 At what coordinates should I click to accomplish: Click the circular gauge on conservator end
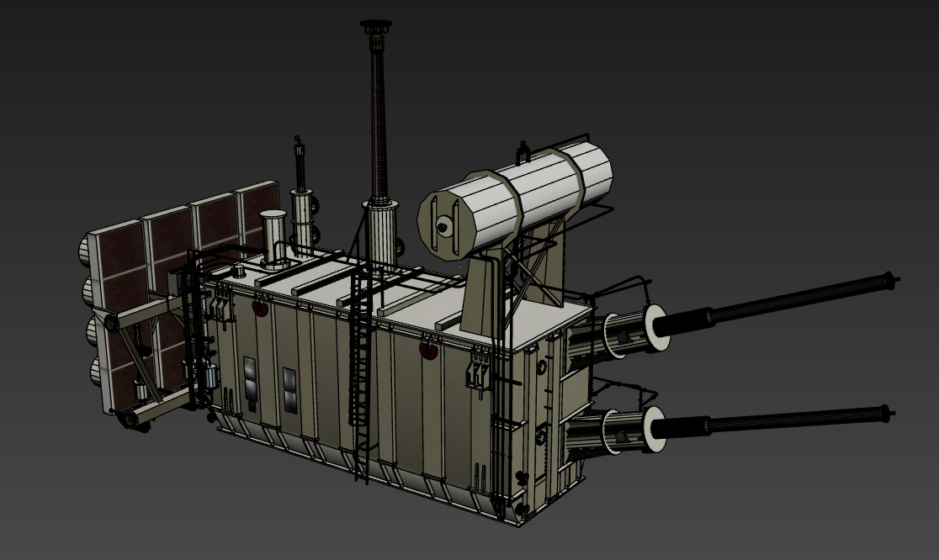(x=442, y=225)
